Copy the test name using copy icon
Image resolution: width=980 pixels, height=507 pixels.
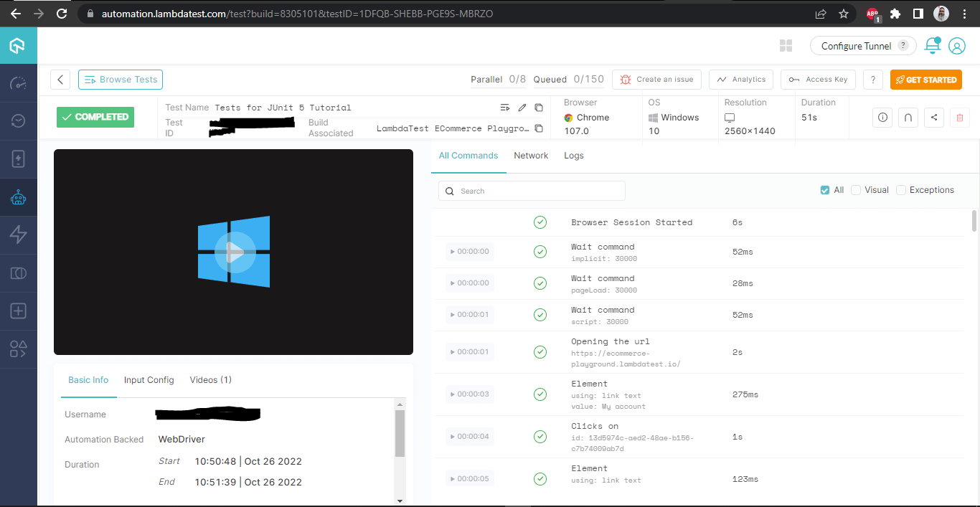539,108
